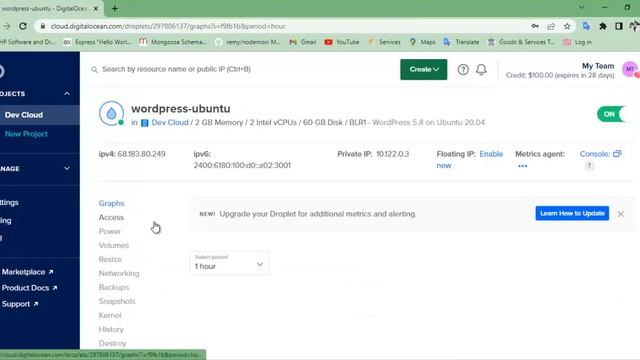This screenshot has height=360, width=640.
Task: Click the Console link
Action: (595, 154)
